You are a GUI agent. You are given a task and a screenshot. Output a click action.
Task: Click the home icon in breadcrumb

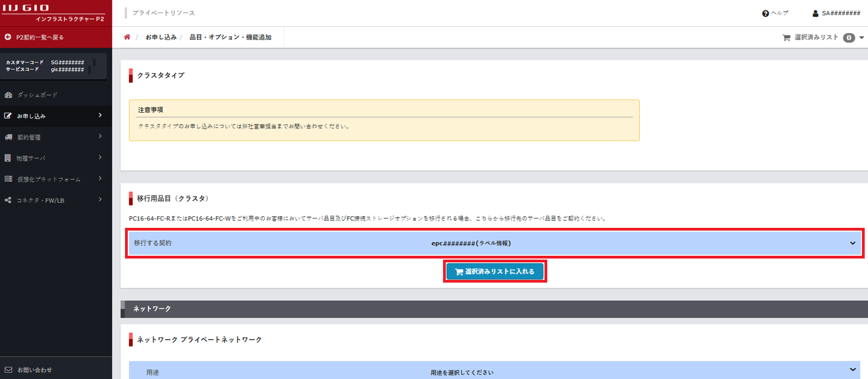click(127, 37)
